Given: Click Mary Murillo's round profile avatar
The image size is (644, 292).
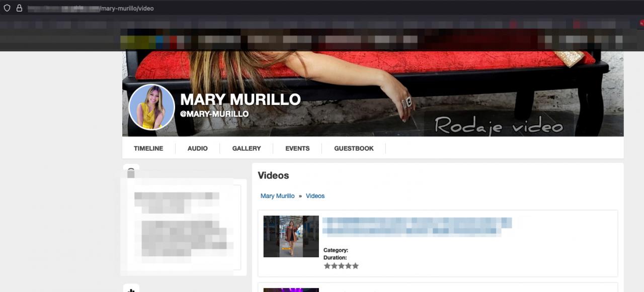Looking at the screenshot, I should (151, 107).
